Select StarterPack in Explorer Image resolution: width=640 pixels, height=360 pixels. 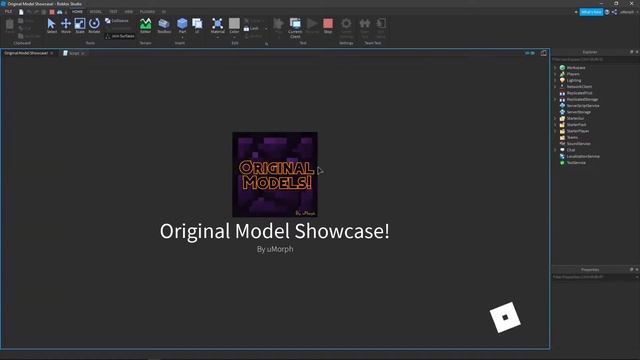(576, 124)
